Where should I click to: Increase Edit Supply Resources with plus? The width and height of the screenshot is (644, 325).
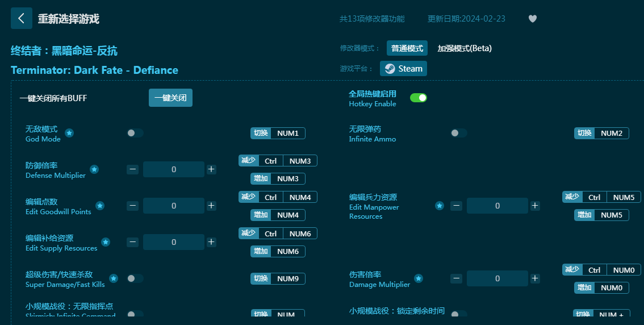[x=211, y=242]
